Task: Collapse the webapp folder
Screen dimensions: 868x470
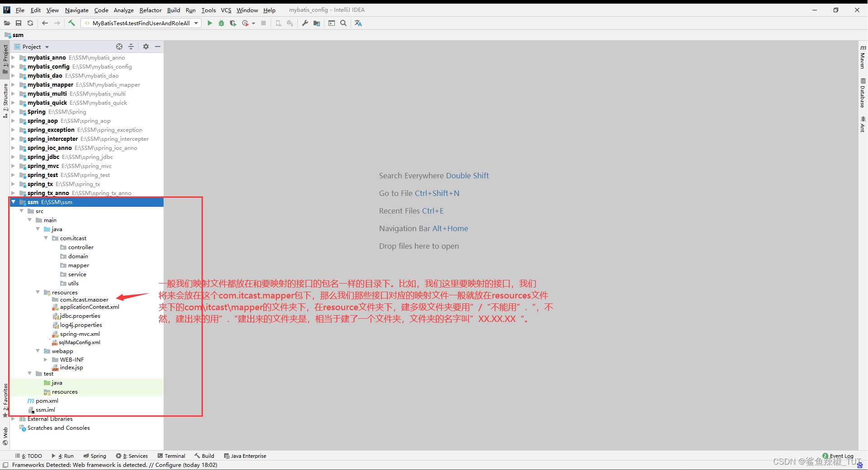Action: 38,351
